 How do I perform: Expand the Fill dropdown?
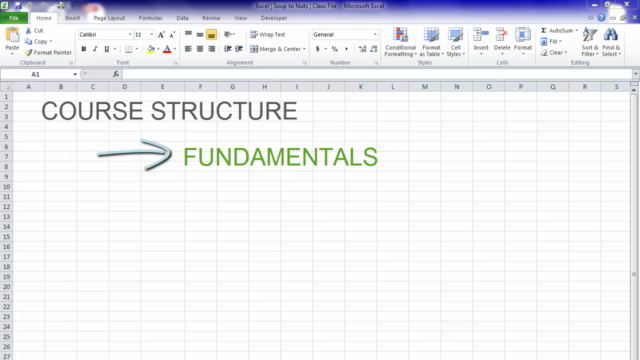pos(560,42)
